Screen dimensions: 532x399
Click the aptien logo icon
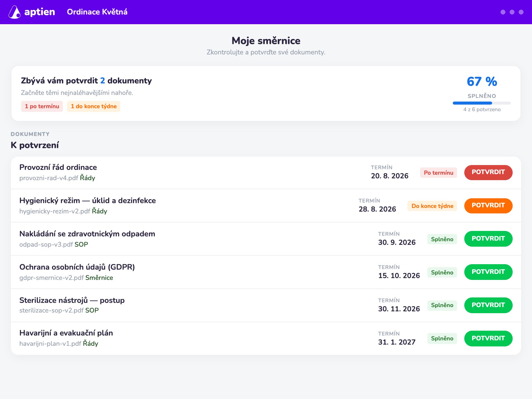coord(14,12)
